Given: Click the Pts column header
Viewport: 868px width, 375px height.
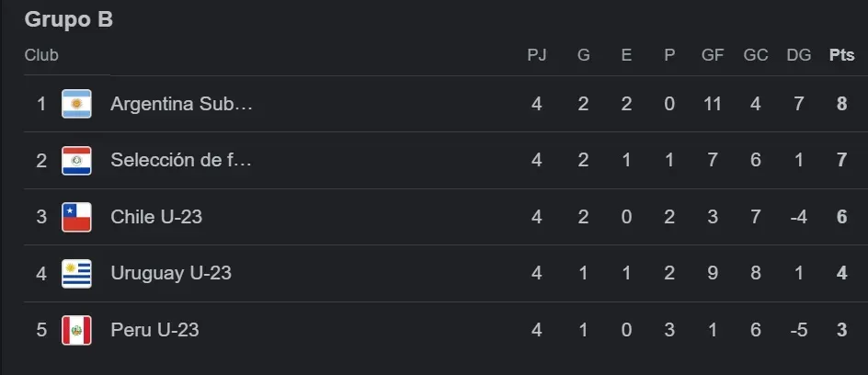Looking at the screenshot, I should (842, 55).
